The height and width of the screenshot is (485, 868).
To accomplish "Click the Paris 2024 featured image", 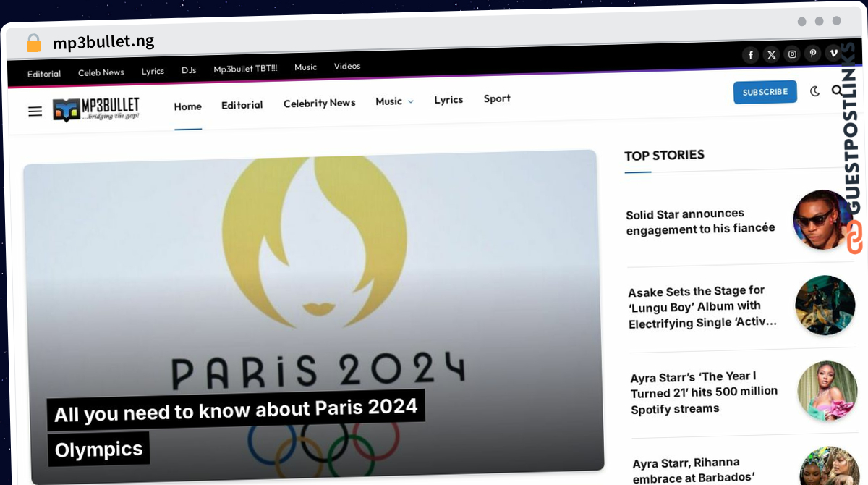I will tap(313, 317).
